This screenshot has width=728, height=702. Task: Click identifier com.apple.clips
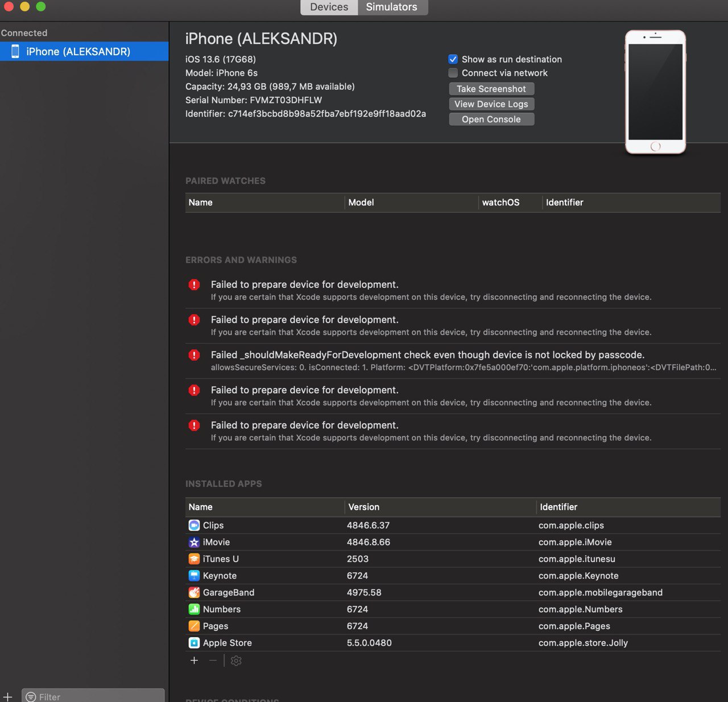click(x=571, y=525)
